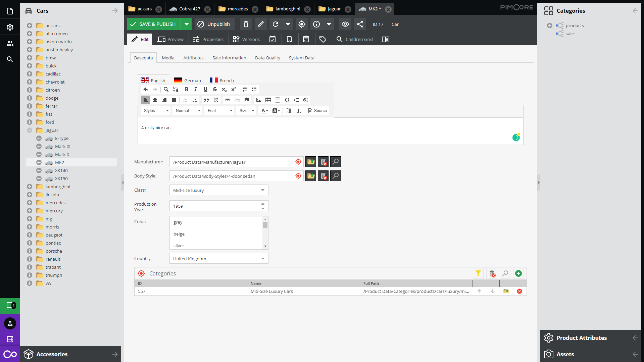The width and height of the screenshot is (644, 362).
Task: Click the Find icon in editor toolbar
Action: point(166,89)
